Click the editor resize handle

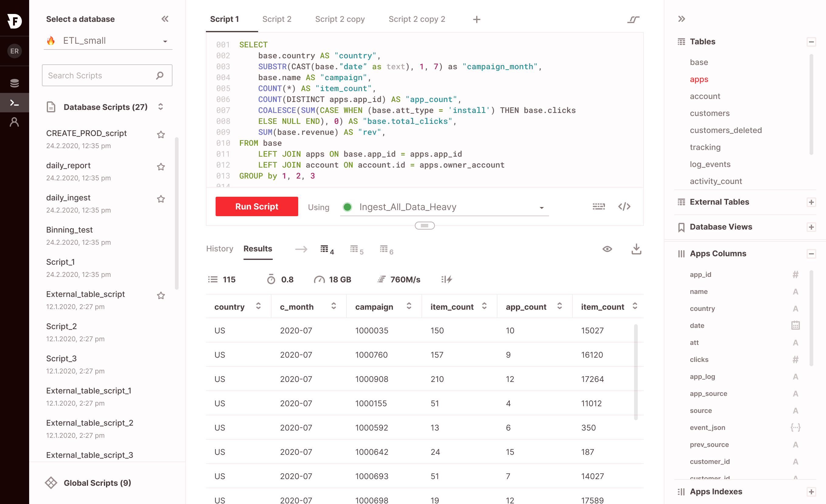pyautogui.click(x=425, y=226)
